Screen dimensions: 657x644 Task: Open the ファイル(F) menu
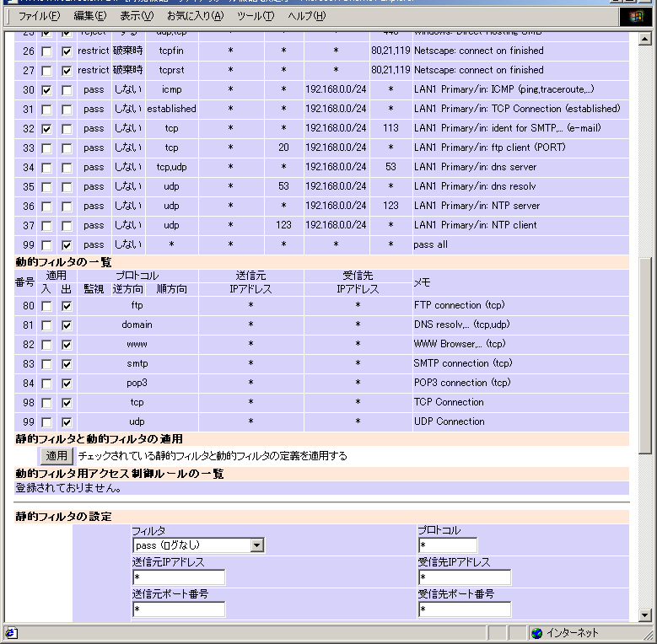tap(40, 15)
